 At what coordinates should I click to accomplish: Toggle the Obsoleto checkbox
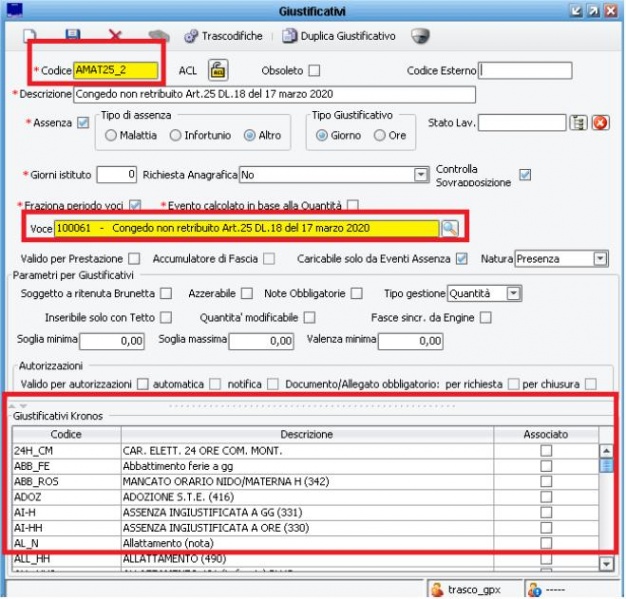(314, 70)
